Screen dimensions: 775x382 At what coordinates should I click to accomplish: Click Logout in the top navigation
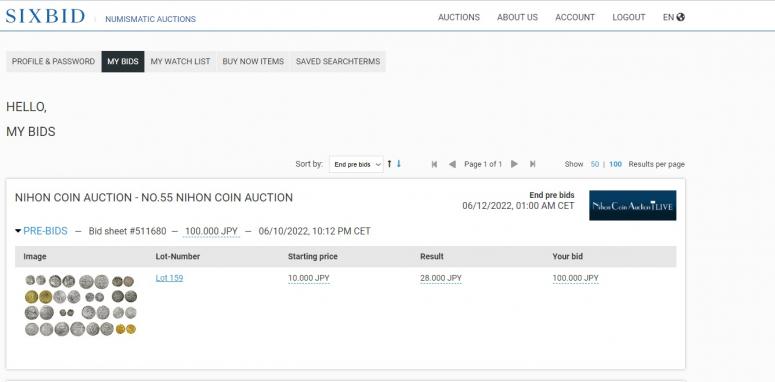[629, 17]
